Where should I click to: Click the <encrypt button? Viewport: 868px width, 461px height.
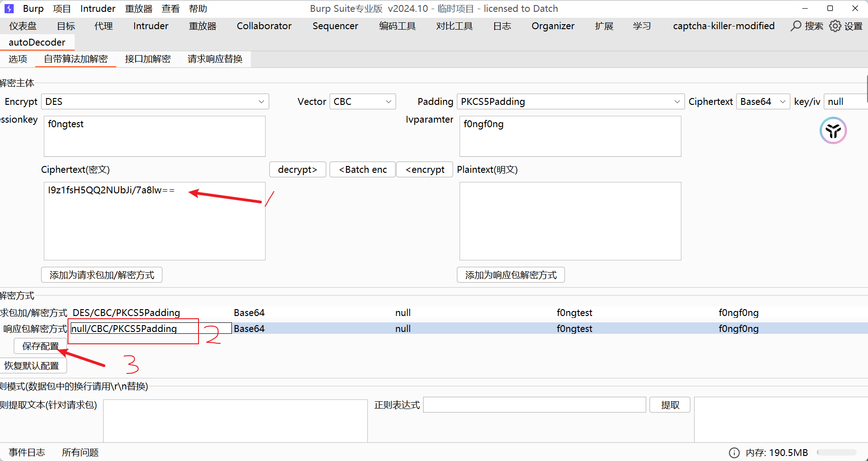pyautogui.click(x=425, y=170)
